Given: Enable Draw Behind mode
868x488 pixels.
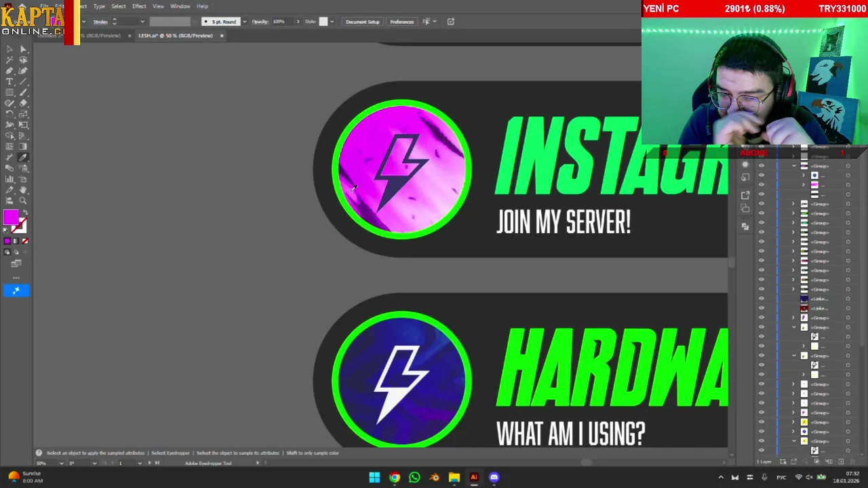Looking at the screenshot, I should [x=16, y=252].
